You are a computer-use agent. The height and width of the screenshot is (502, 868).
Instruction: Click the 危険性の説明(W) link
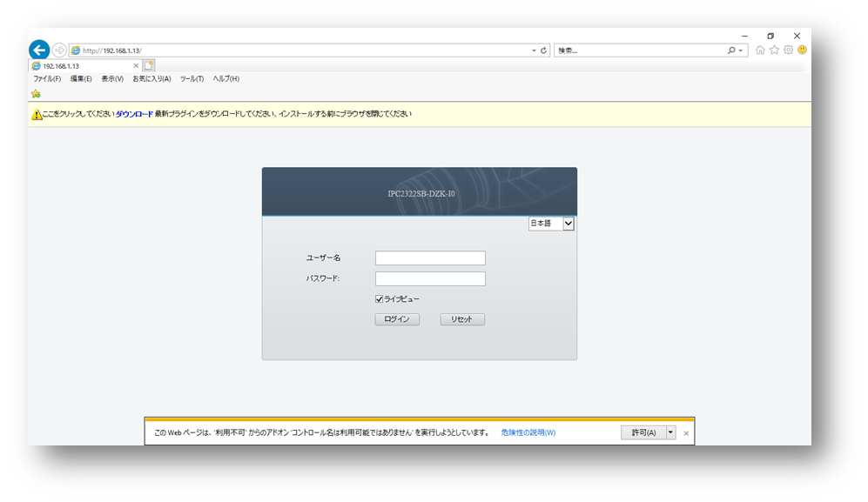(x=528, y=432)
